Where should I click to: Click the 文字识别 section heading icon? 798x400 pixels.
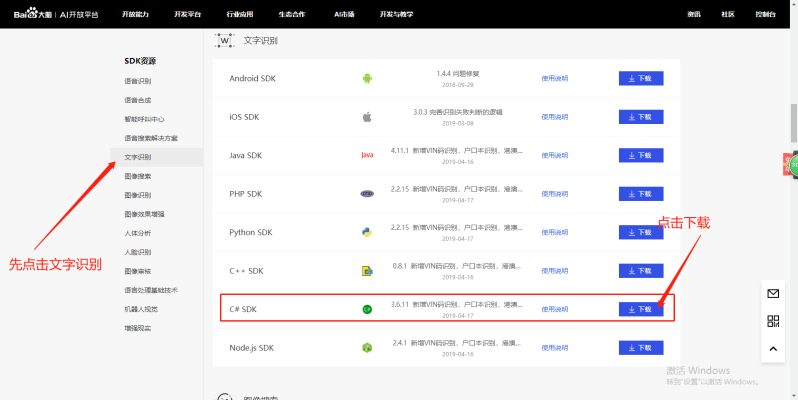tap(224, 40)
